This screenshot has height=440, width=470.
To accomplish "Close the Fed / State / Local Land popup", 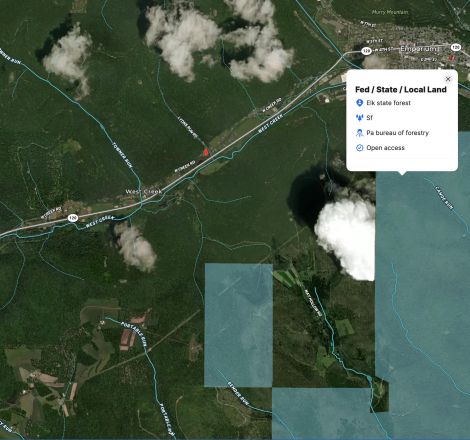I will pos(448,79).
